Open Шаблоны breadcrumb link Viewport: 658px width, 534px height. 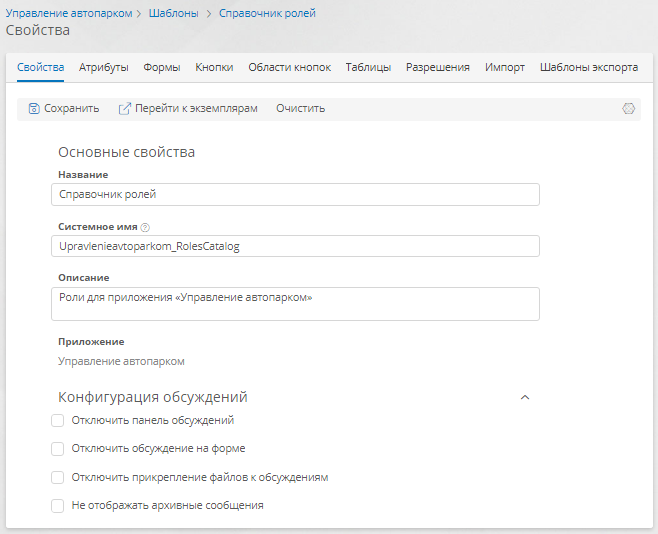174,13
